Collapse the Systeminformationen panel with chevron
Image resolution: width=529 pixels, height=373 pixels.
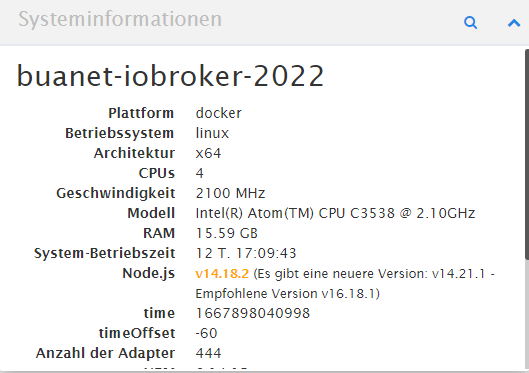coord(514,23)
